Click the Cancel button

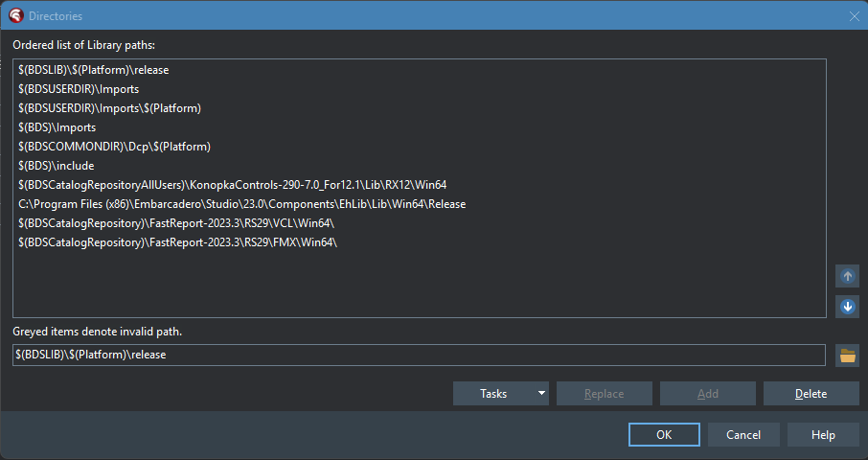point(743,434)
